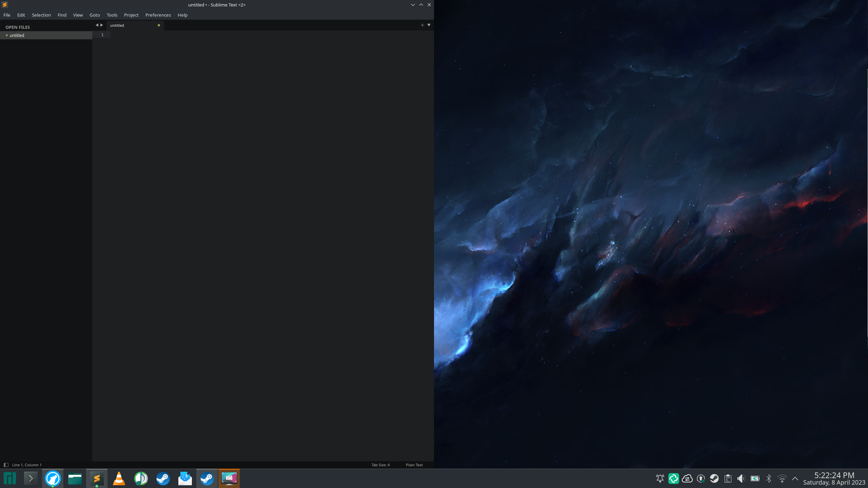This screenshot has width=868, height=488.
Task: Open the Plain Text syntax selector
Action: point(414,465)
